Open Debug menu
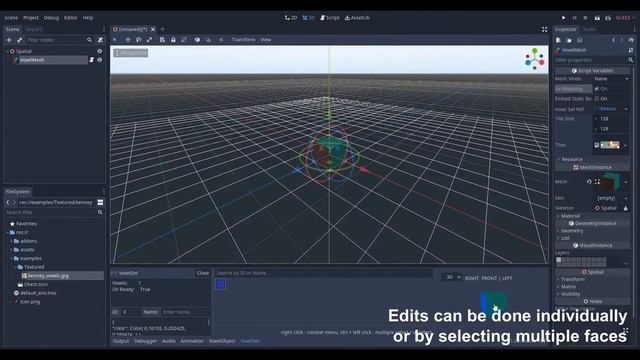Screen dimensions: 640x360 [x=51, y=18]
